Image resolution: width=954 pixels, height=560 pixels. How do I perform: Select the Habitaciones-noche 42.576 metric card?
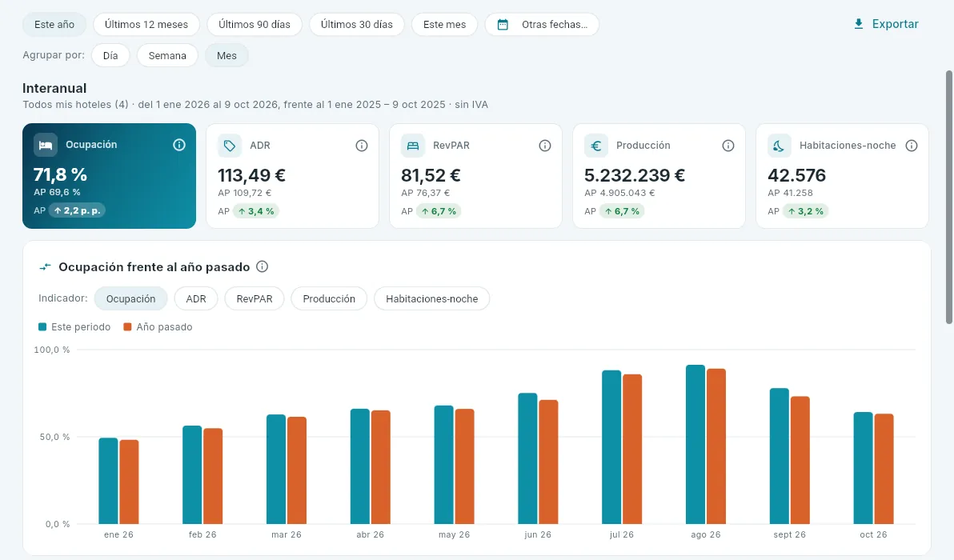click(x=842, y=176)
